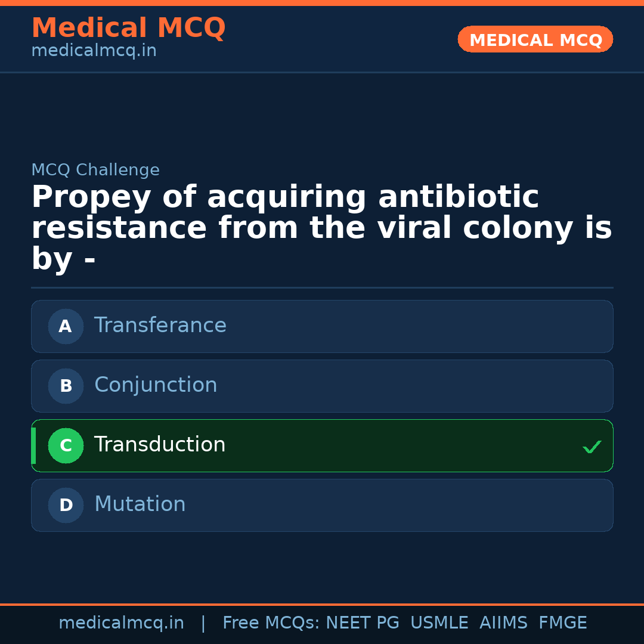Click FMGE in the footer

tap(562, 623)
